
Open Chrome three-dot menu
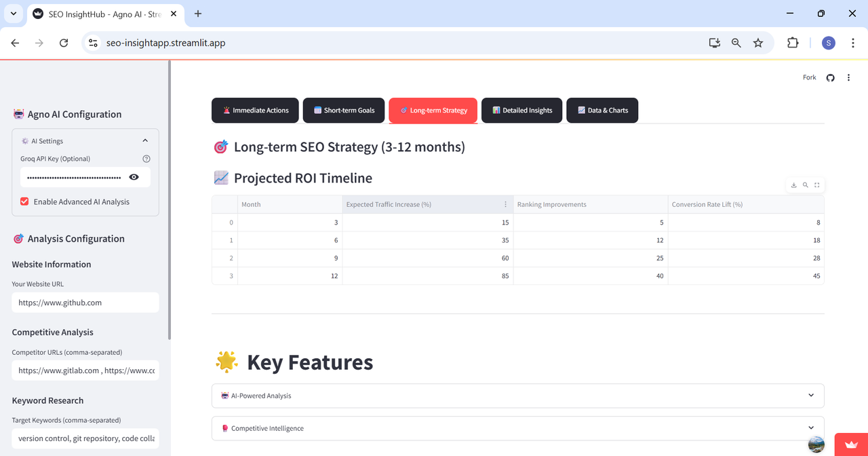point(851,43)
